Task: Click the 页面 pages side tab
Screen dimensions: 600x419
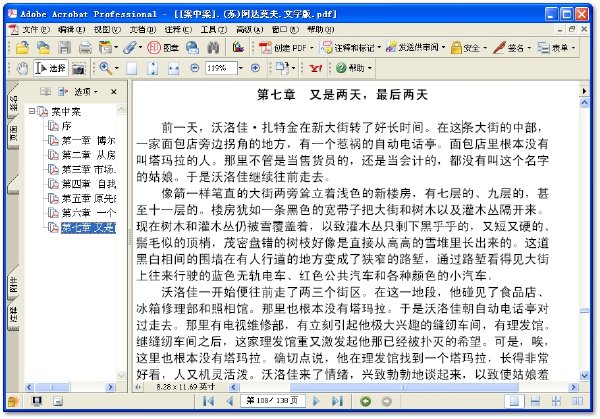Action: (x=14, y=134)
